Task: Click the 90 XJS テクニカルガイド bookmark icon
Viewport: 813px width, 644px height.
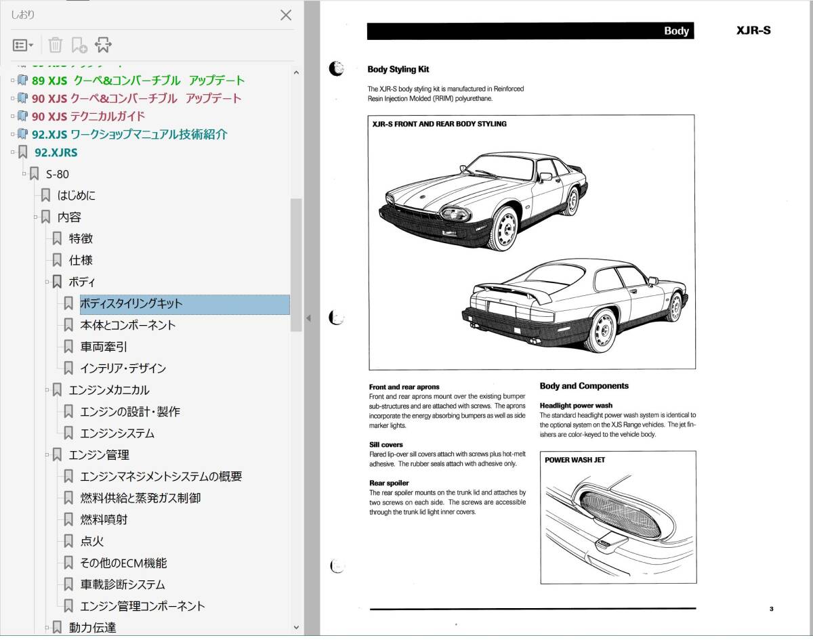Action: [22, 116]
